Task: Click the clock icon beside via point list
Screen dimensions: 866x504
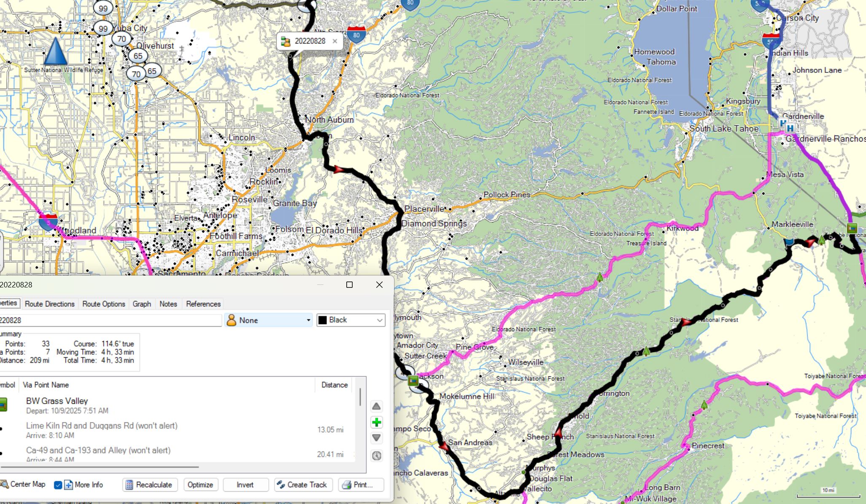Action: (376, 456)
